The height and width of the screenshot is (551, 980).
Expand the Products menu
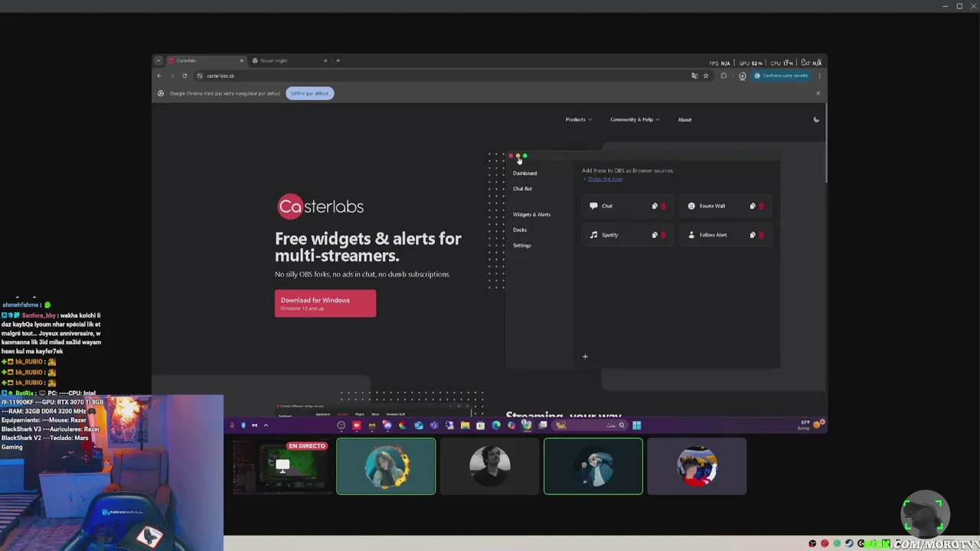click(x=578, y=119)
